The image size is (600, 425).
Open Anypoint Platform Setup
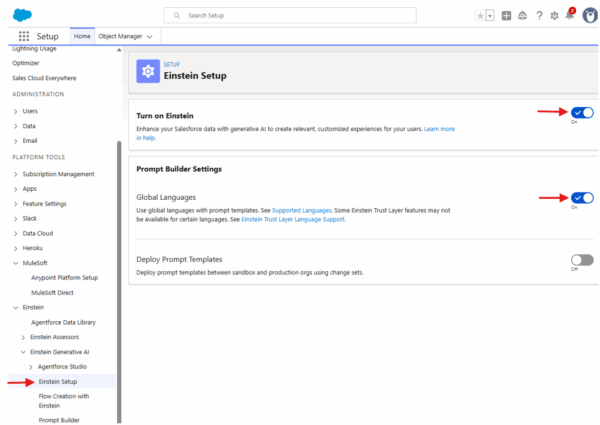65,278
